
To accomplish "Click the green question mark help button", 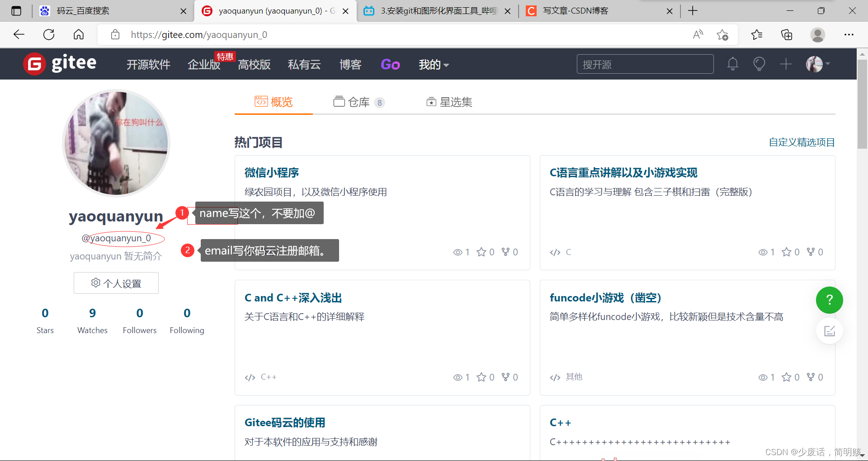I will point(829,300).
